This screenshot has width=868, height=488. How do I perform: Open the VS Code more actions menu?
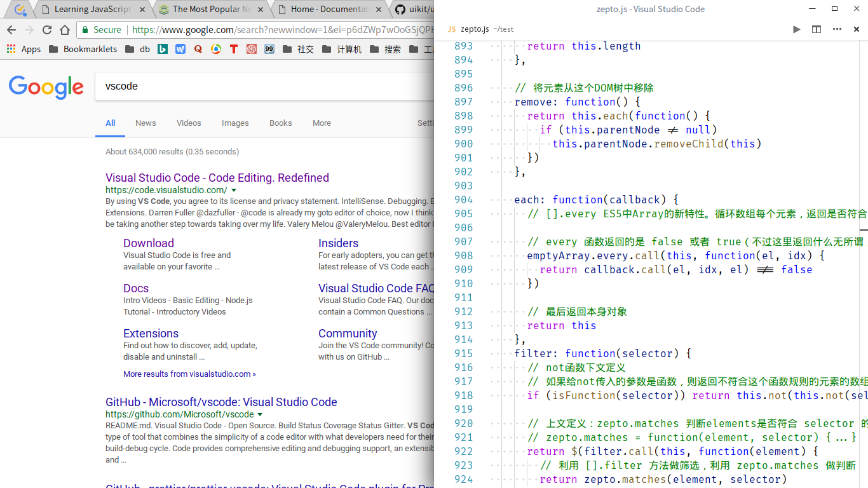(x=837, y=29)
